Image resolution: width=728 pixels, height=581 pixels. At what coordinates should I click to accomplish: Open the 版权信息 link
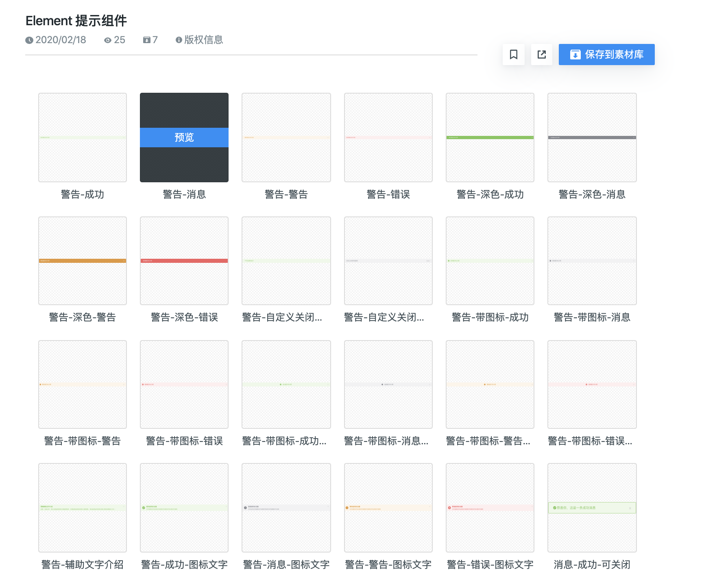coord(203,40)
